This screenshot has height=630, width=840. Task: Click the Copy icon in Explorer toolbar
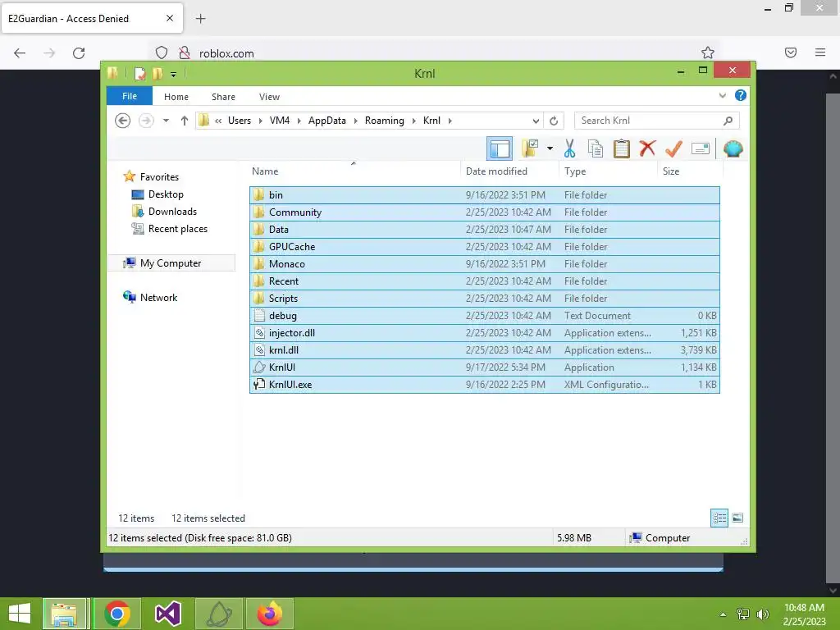[596, 148]
